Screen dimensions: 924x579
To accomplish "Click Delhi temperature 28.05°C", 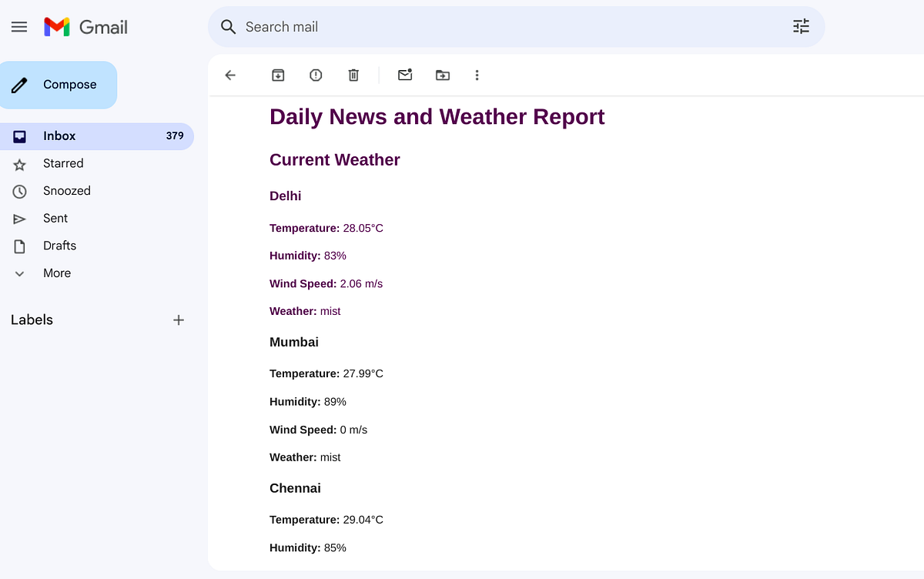I will pyautogui.click(x=363, y=228).
